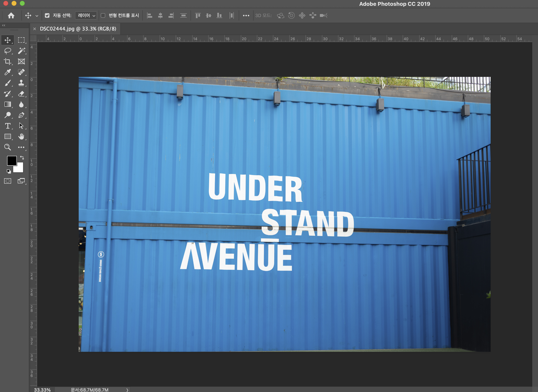Select the Magic Wand tool
The height and width of the screenshot is (392, 538).
pos(21,51)
